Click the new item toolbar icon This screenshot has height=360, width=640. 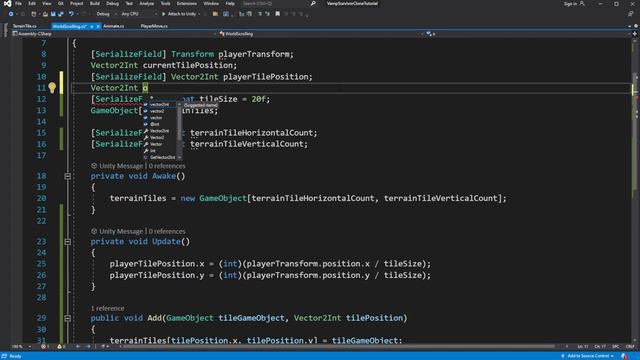34,14
